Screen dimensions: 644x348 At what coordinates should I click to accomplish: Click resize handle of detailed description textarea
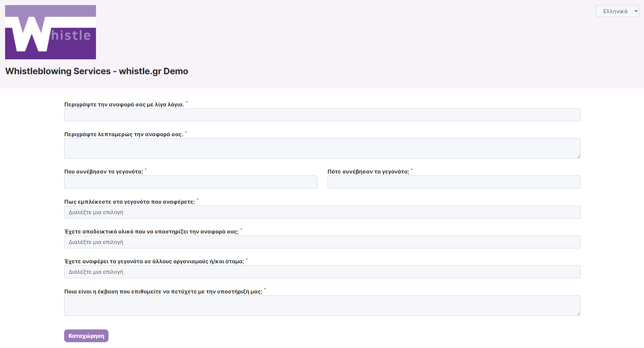tap(578, 156)
